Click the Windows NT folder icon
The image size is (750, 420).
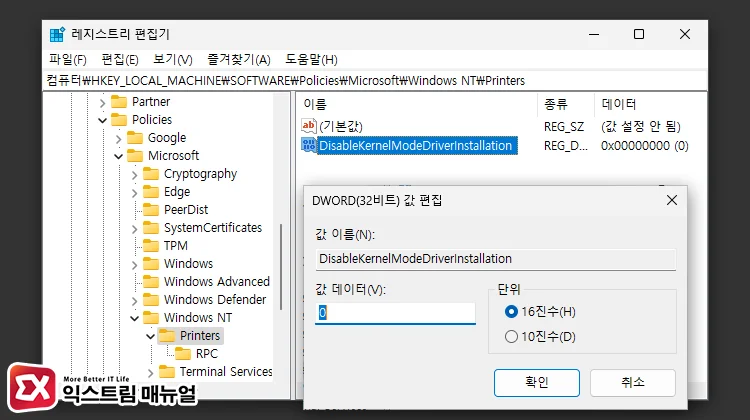tap(151, 318)
